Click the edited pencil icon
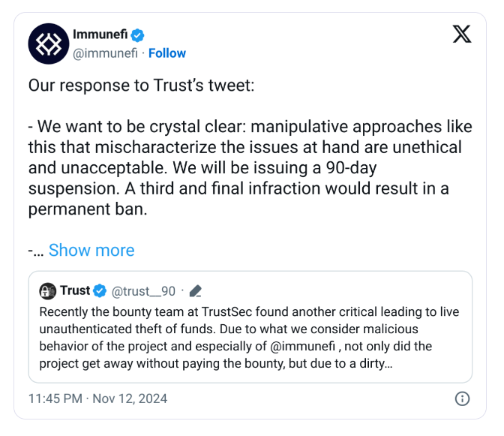This screenshot has height=436, width=504. pyautogui.click(x=196, y=291)
